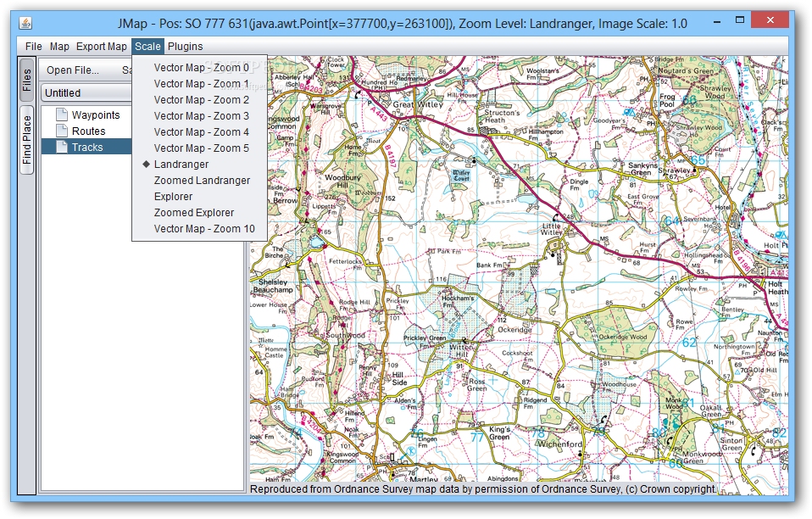Image resolution: width=812 pixels, height=519 pixels.
Task: Maximize the JMap window
Action: (x=740, y=20)
